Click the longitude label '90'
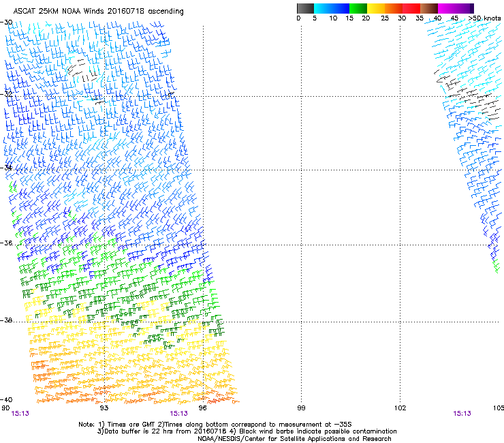The width and height of the screenshot is (504, 443). [5, 408]
